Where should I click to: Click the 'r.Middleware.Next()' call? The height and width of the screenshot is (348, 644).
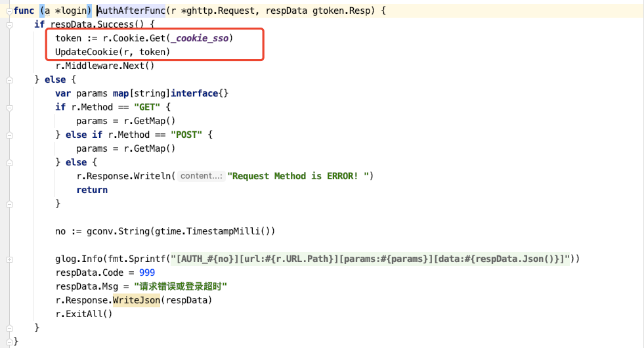click(105, 66)
